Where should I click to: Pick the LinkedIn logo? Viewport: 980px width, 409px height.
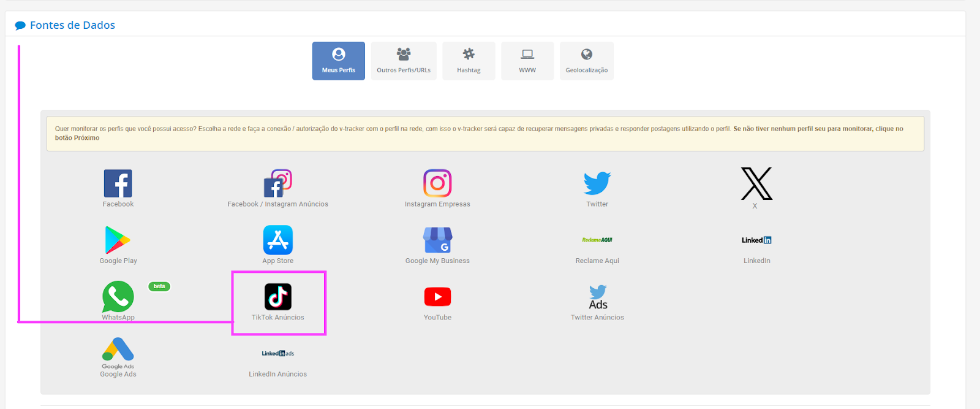tap(756, 240)
